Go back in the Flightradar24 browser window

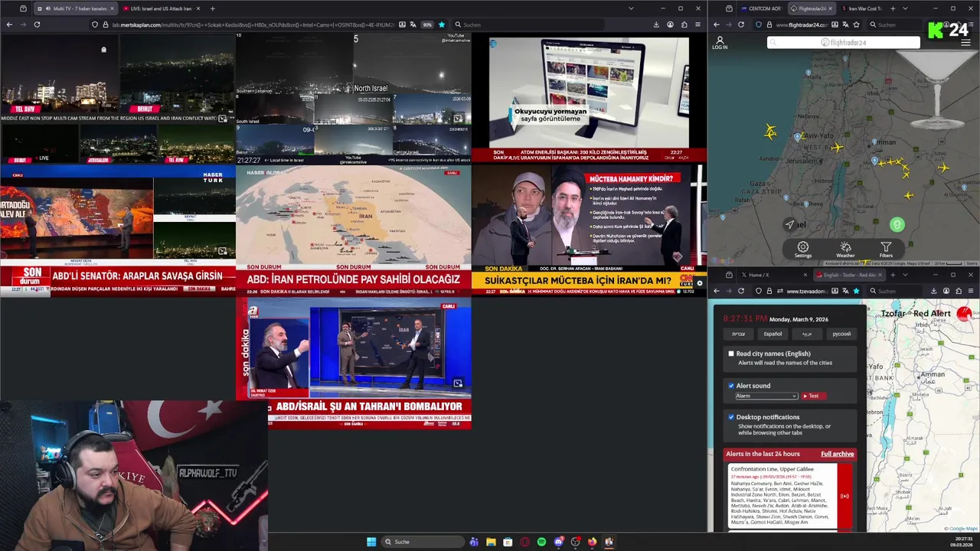tap(717, 24)
